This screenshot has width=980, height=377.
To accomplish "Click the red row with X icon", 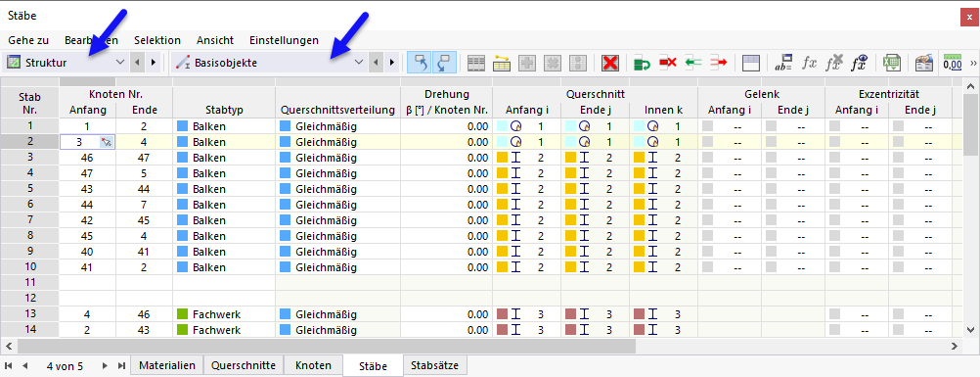I will [x=668, y=63].
